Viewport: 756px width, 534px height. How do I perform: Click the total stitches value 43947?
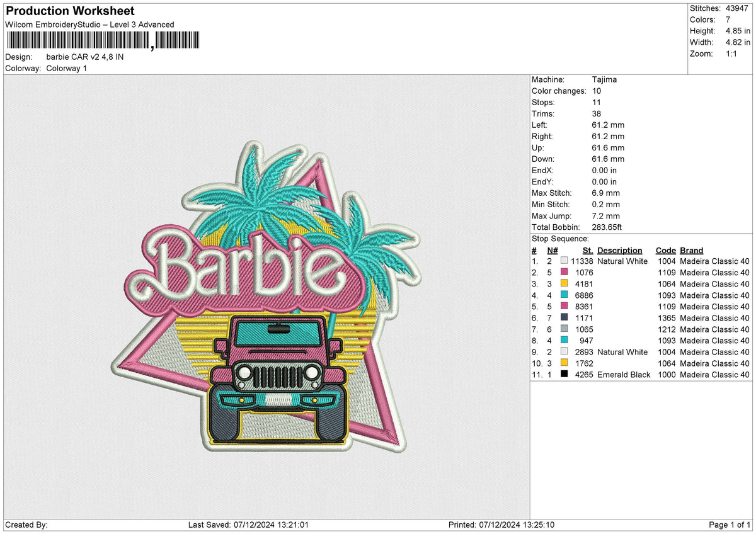coord(737,8)
